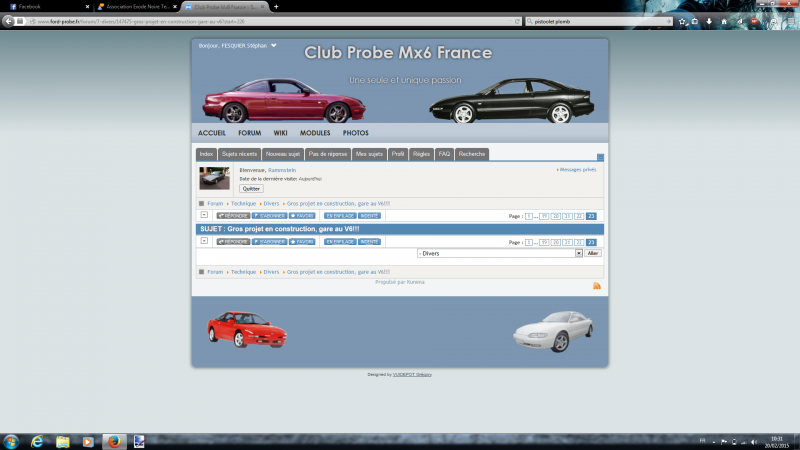Click EN ENFILADE in the upper toolbar

pyautogui.click(x=340, y=216)
